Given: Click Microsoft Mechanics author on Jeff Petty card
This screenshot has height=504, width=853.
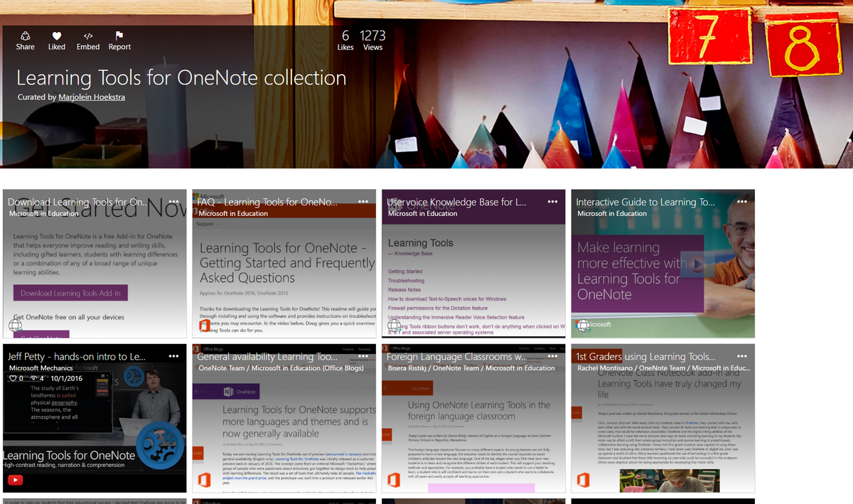Looking at the screenshot, I should click(x=41, y=368).
